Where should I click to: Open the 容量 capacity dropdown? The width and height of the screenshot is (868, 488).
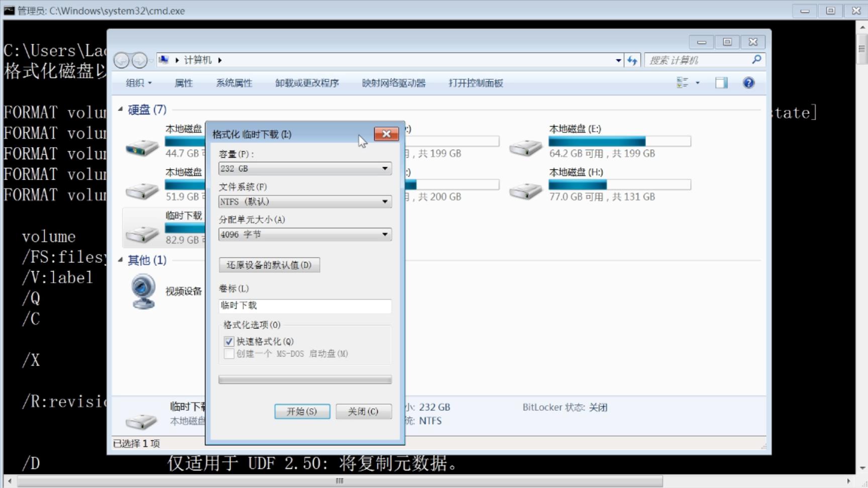click(x=385, y=169)
